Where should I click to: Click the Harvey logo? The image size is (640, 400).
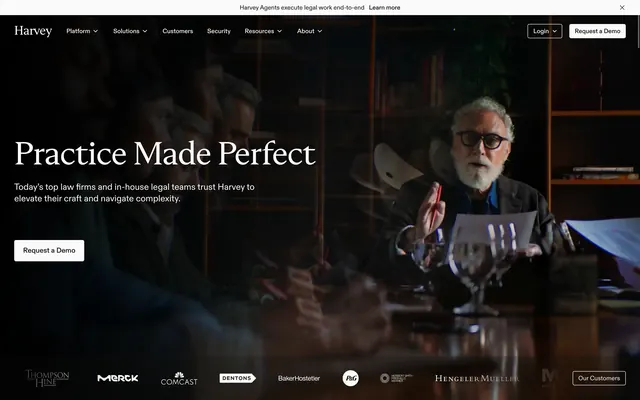click(33, 31)
